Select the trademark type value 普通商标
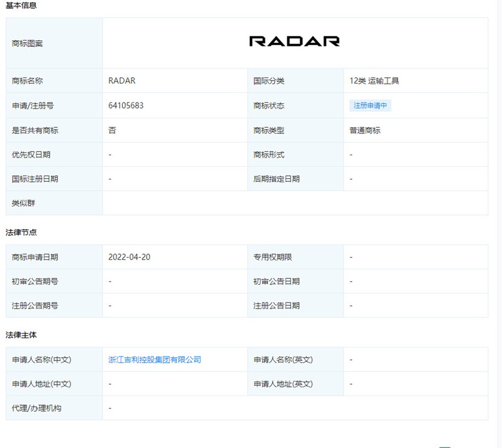Screen dimensions: 502x448 [365, 131]
